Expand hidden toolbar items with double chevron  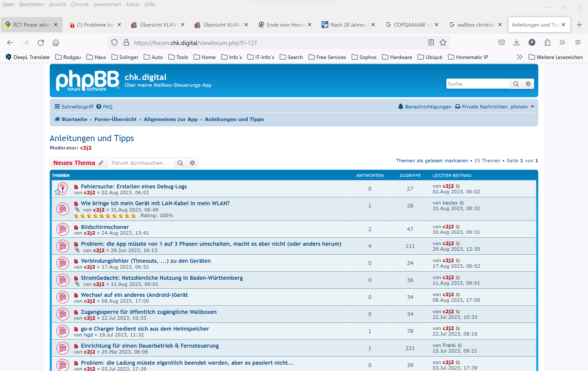(562, 42)
